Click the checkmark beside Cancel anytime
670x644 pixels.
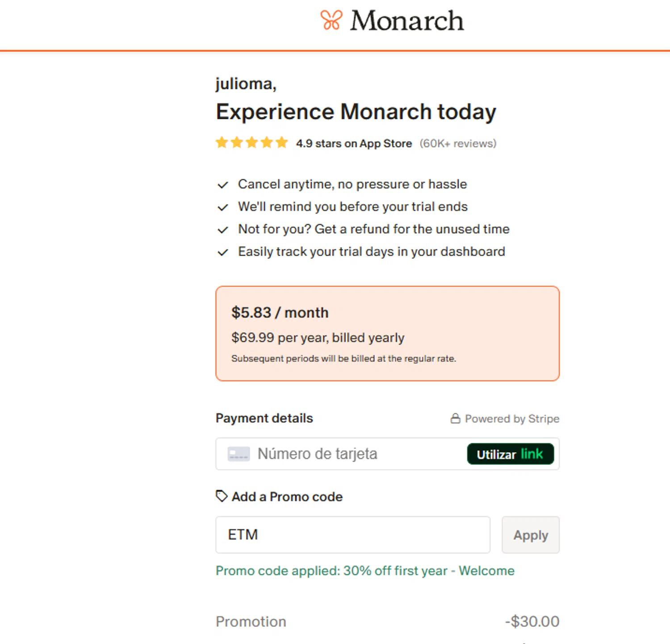tap(223, 185)
